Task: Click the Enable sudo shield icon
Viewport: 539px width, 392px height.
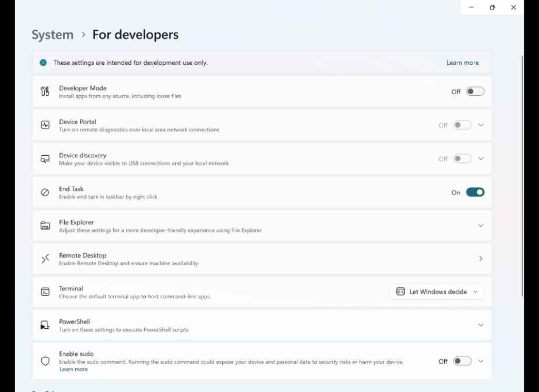Action: point(45,361)
